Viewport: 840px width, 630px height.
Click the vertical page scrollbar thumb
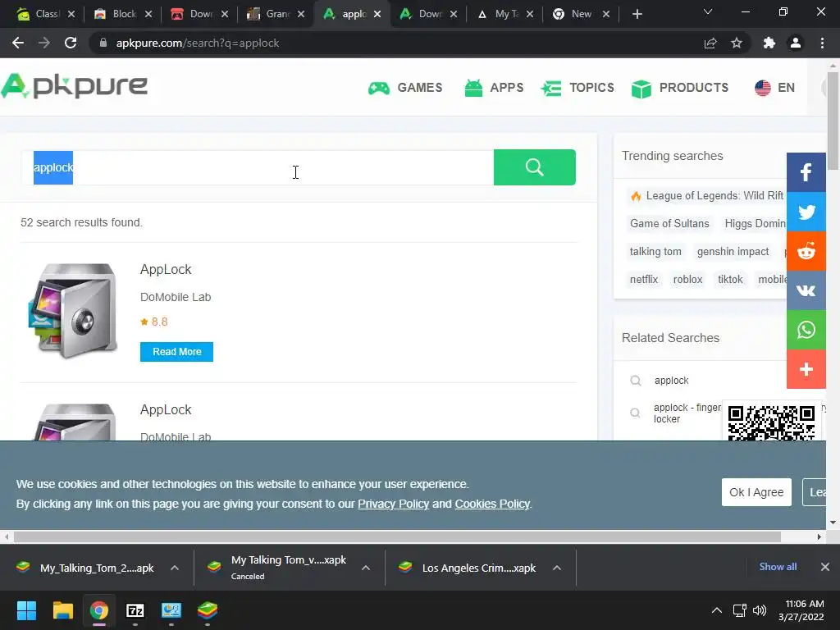click(x=833, y=121)
